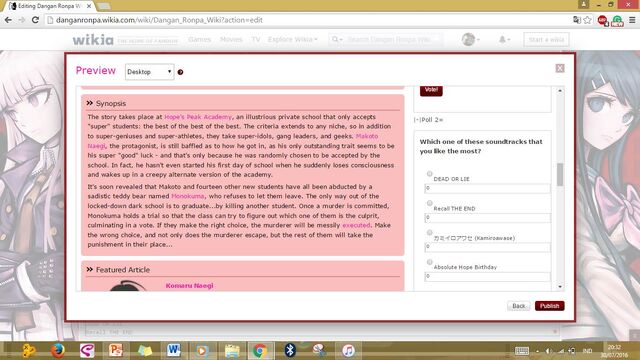Select Absolute Hope Birthday radio option

(x=429, y=262)
